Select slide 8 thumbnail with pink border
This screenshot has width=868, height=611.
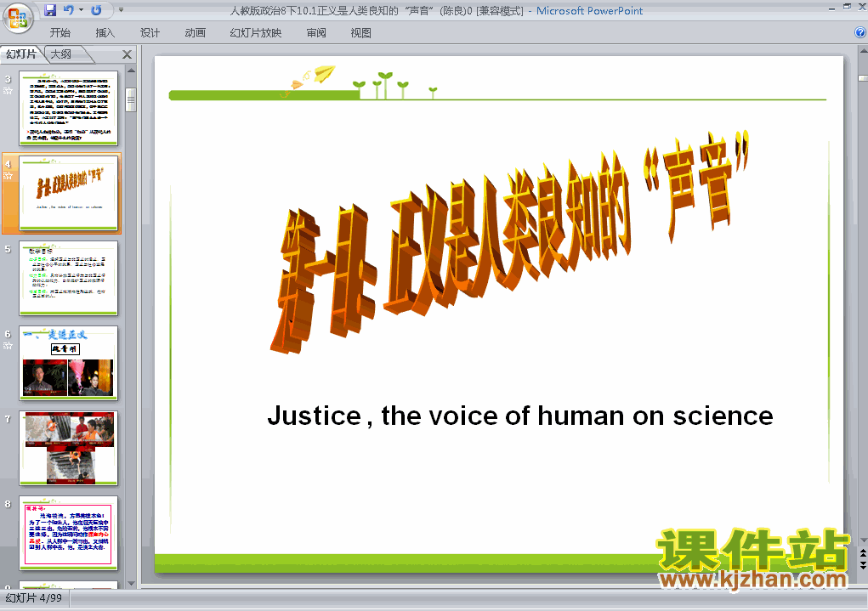pos(69,533)
